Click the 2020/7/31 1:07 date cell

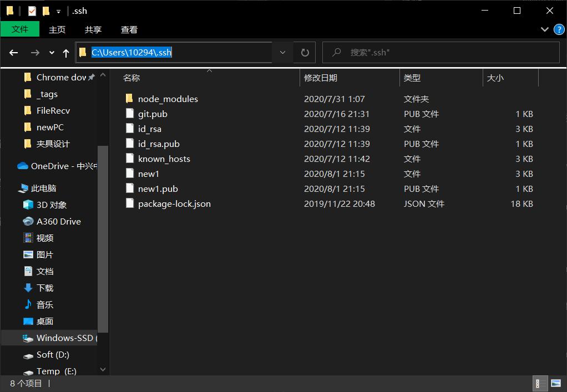[x=335, y=99]
